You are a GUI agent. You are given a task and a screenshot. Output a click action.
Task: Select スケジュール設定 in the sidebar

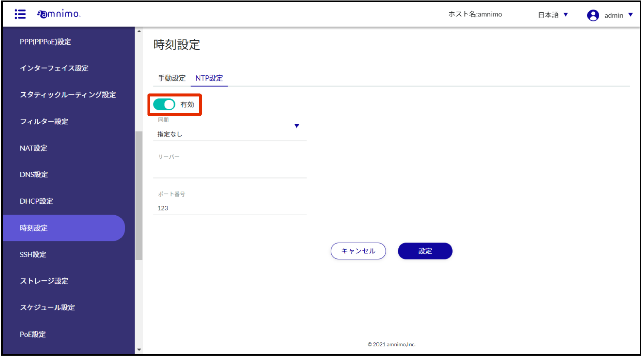coord(47,307)
